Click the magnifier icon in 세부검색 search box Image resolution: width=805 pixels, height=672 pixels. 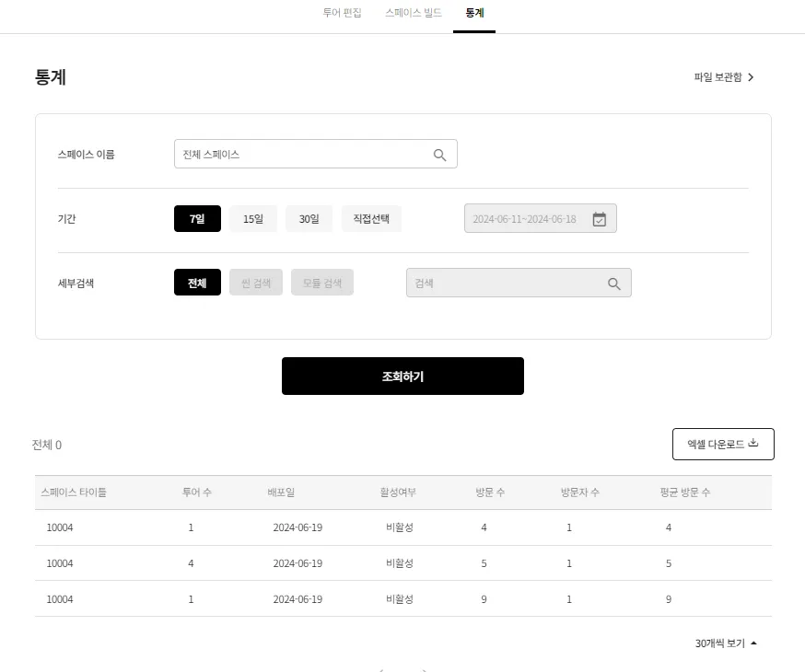point(614,284)
